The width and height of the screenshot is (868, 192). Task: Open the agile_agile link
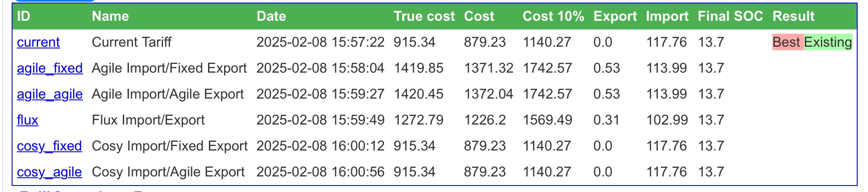click(50, 94)
